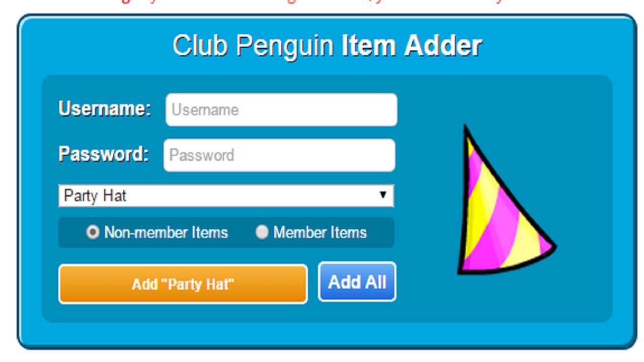Image resolution: width=644 pixels, height=362 pixels.
Task: Select the Member Items radio button
Action: [262, 232]
